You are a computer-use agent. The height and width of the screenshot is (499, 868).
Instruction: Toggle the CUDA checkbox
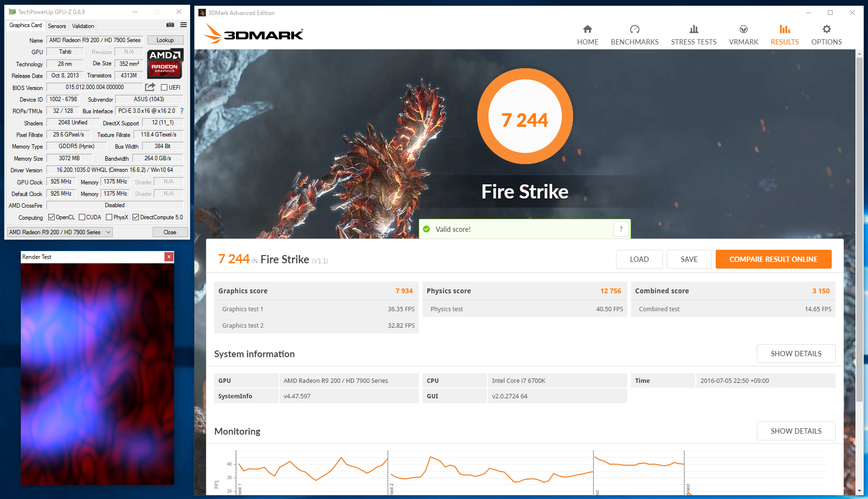[82, 217]
